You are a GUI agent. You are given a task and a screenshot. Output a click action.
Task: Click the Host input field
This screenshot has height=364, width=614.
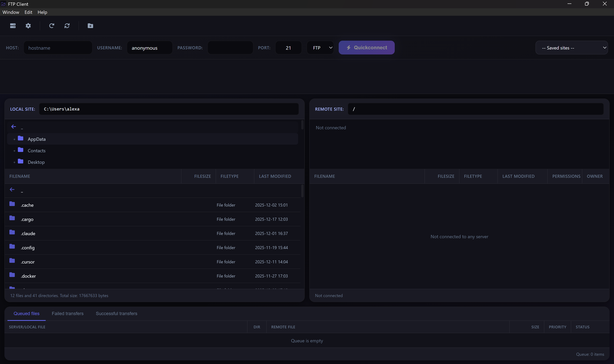(58, 48)
